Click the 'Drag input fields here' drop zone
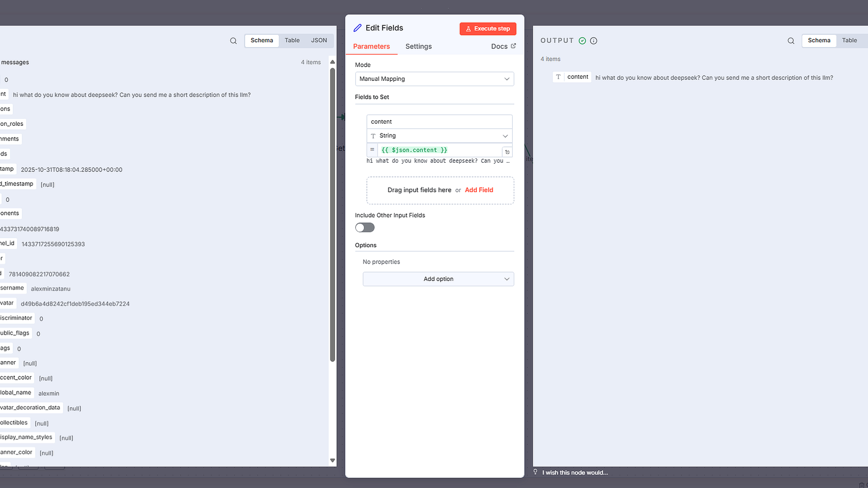The height and width of the screenshot is (488, 868). click(x=441, y=190)
